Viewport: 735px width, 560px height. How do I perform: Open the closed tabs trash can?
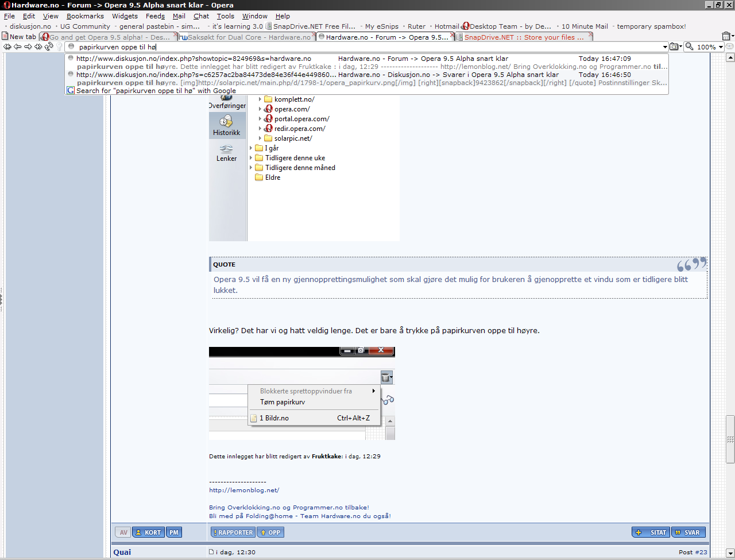[x=726, y=36]
